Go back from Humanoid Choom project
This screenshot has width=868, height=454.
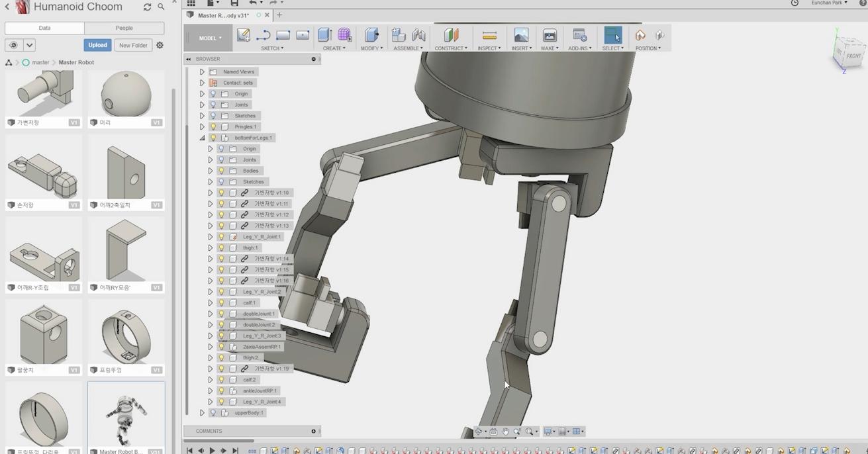point(7,7)
